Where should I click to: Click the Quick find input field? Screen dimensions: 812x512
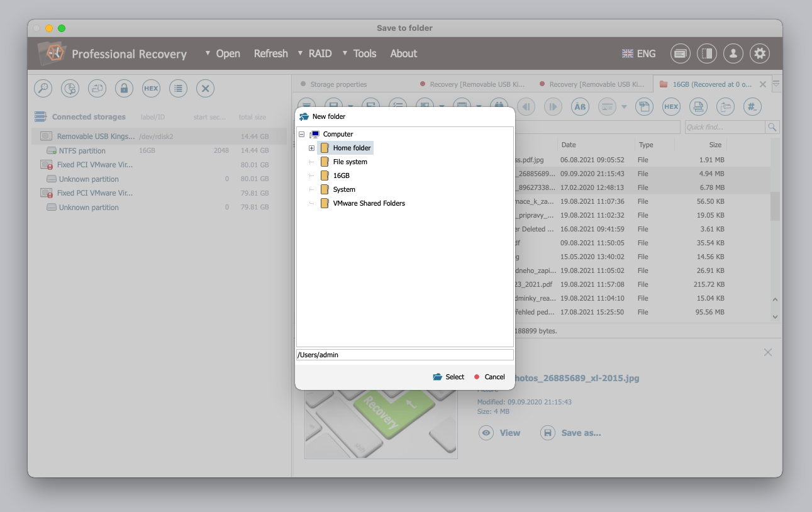(725, 127)
